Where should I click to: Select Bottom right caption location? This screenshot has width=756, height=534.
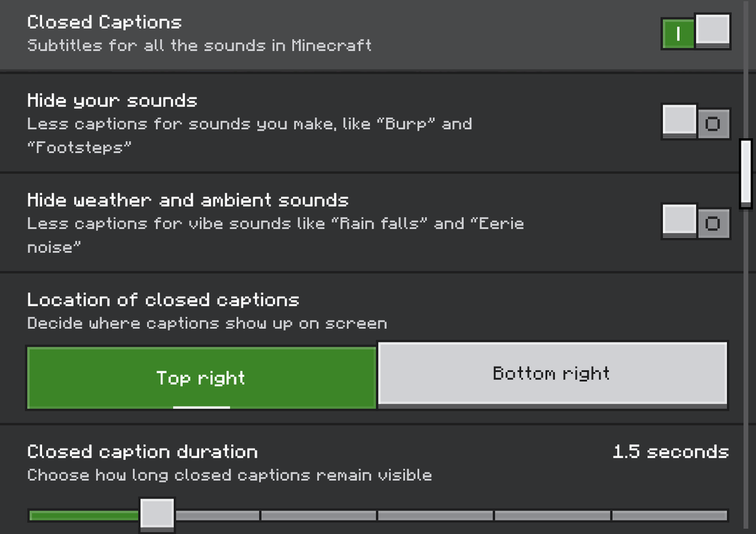coord(553,374)
